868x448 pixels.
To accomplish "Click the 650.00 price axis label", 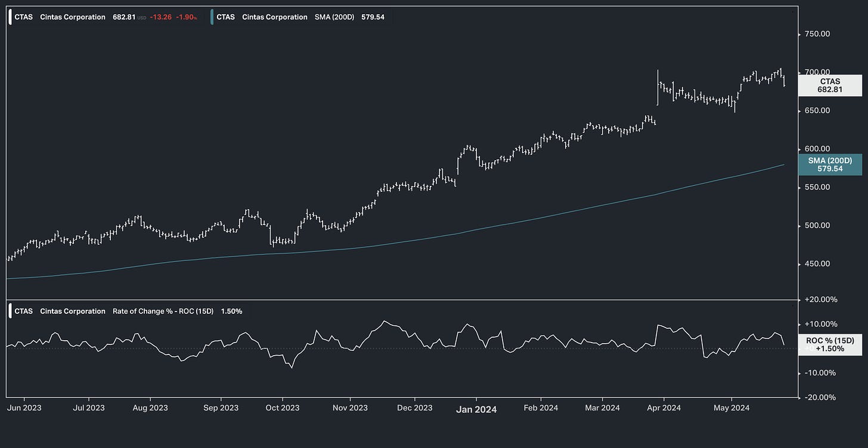I will click(817, 111).
